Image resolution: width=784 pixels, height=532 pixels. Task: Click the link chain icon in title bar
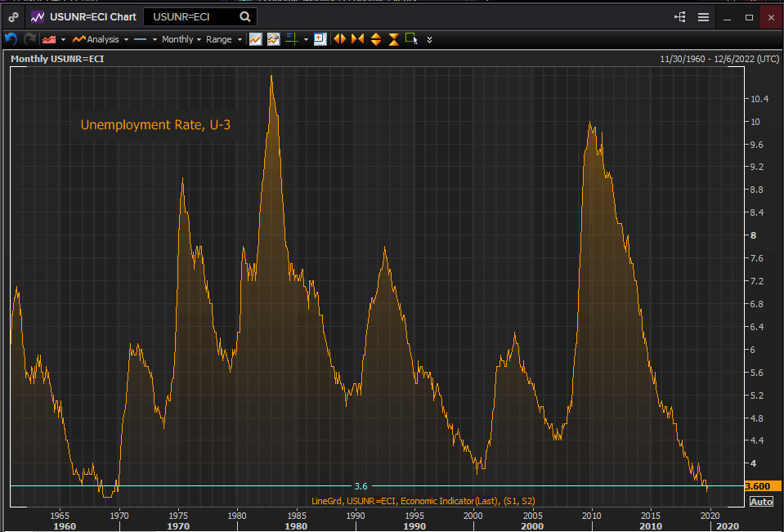point(14,17)
